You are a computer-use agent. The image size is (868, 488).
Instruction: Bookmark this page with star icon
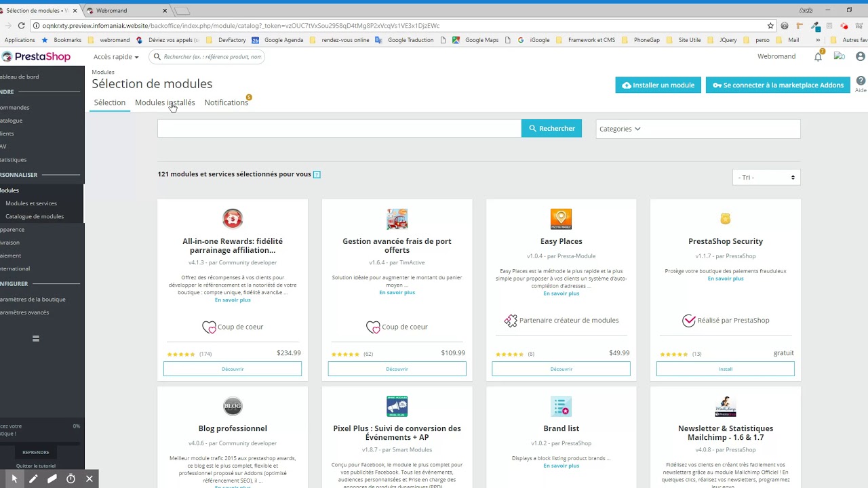(x=770, y=26)
